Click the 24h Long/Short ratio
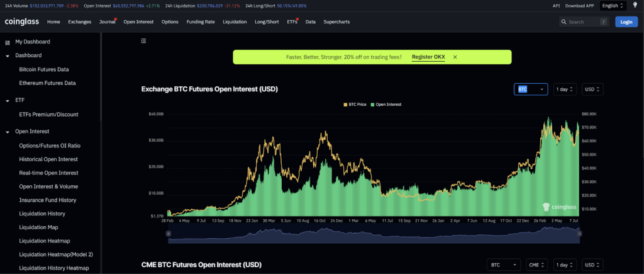 point(292,6)
